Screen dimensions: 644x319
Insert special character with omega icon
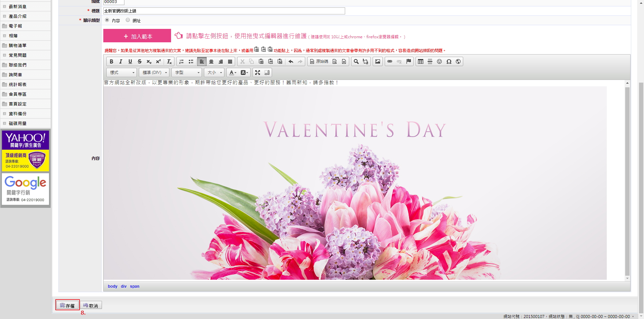(x=449, y=61)
